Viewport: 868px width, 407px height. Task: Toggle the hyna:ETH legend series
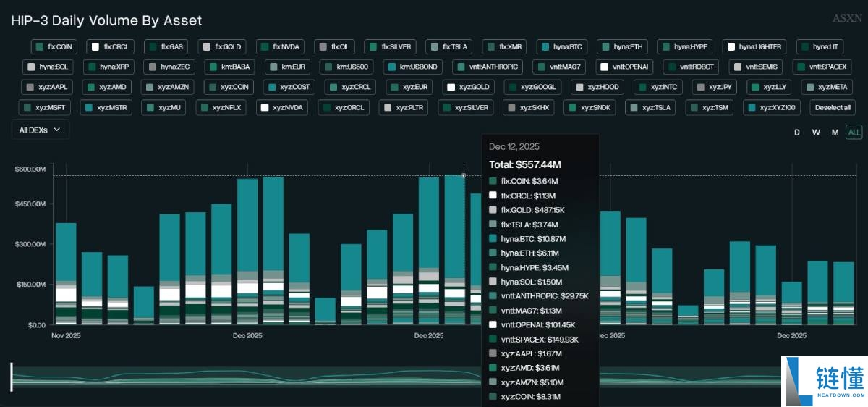622,47
